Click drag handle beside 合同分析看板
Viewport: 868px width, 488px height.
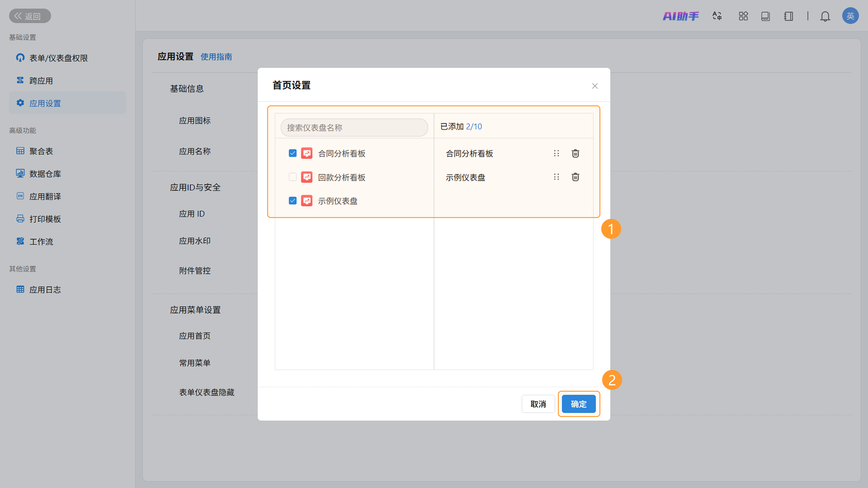(x=556, y=153)
